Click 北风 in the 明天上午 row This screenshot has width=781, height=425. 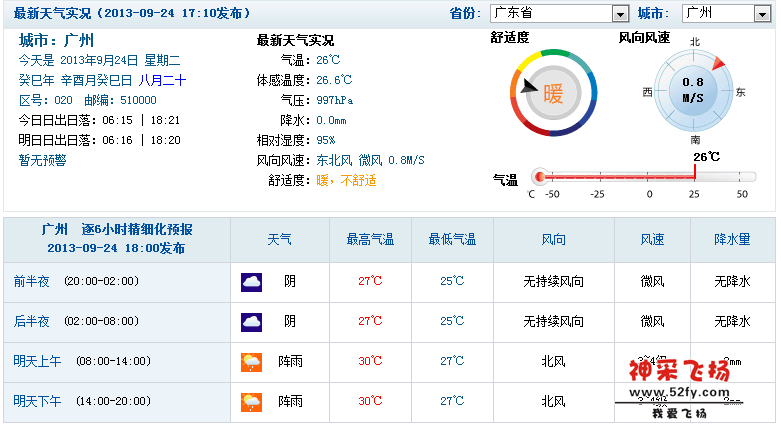pyautogui.click(x=553, y=361)
